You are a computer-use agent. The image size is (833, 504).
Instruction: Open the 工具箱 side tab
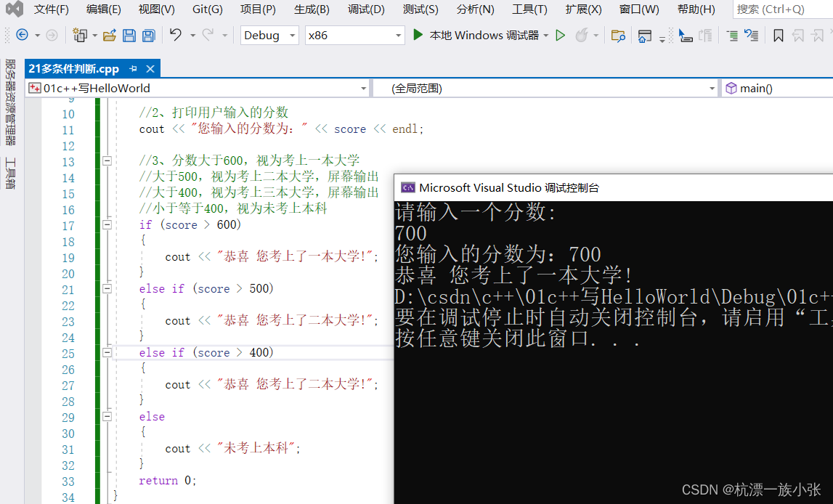pos(10,173)
